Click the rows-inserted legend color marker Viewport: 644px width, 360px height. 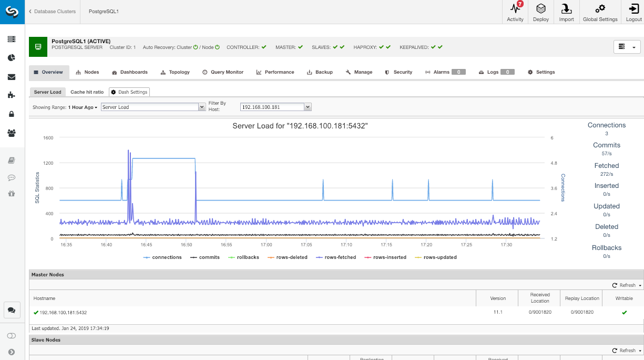[x=367, y=257]
